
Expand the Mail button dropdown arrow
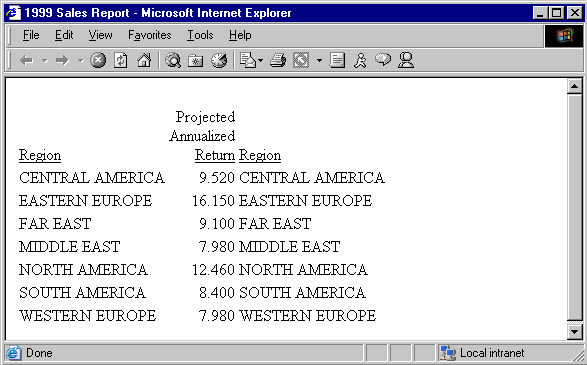261,60
